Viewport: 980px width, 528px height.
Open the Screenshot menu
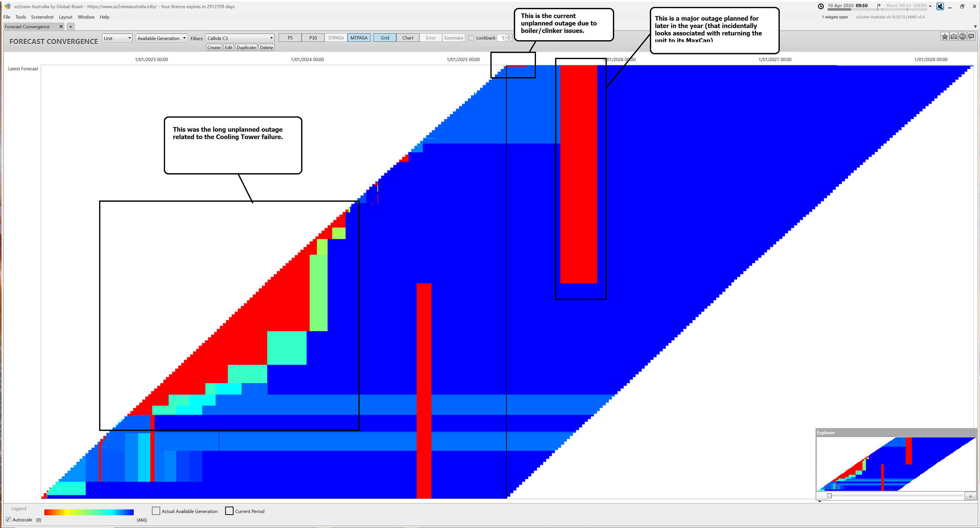click(42, 17)
